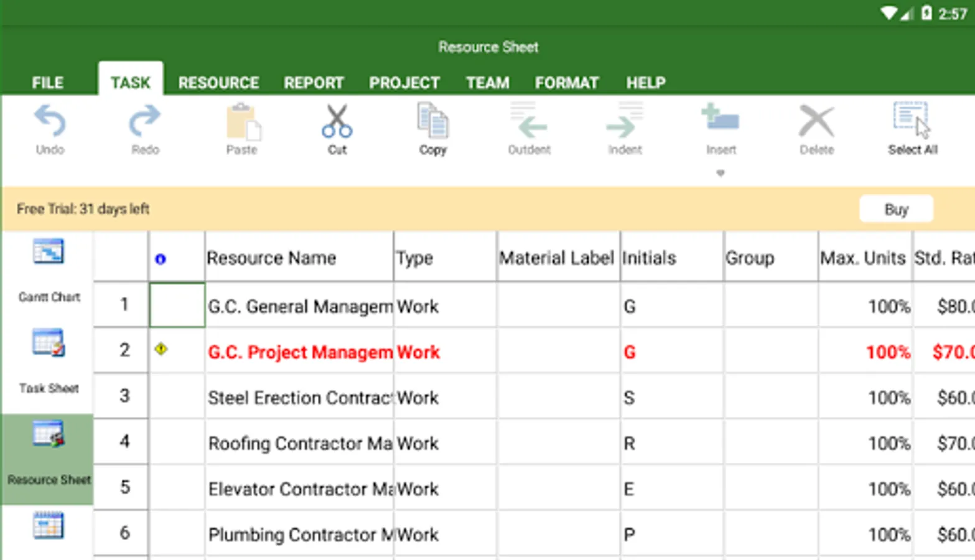Viewport: 975px width, 560px height.
Task: Go to the PROJECT tab
Action: [x=404, y=83]
